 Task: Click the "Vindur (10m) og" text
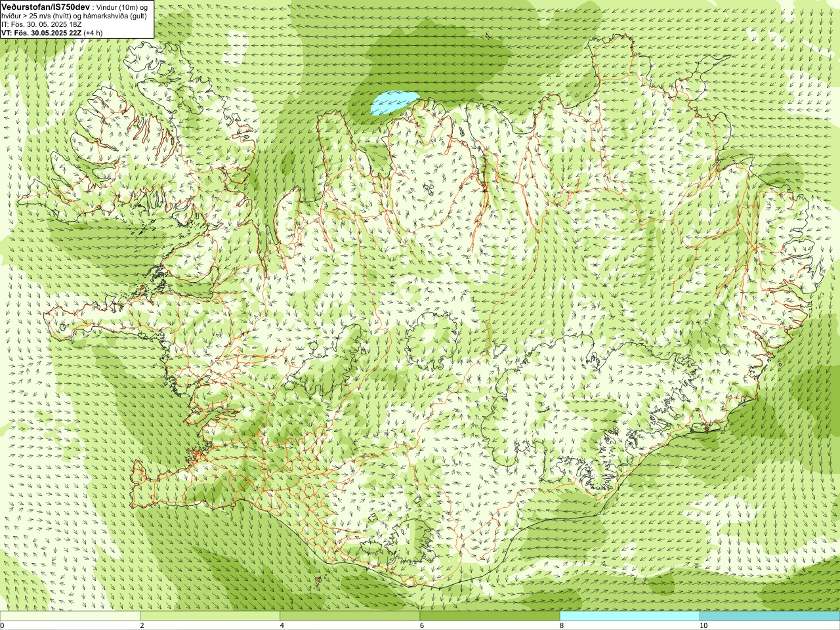[123, 7]
